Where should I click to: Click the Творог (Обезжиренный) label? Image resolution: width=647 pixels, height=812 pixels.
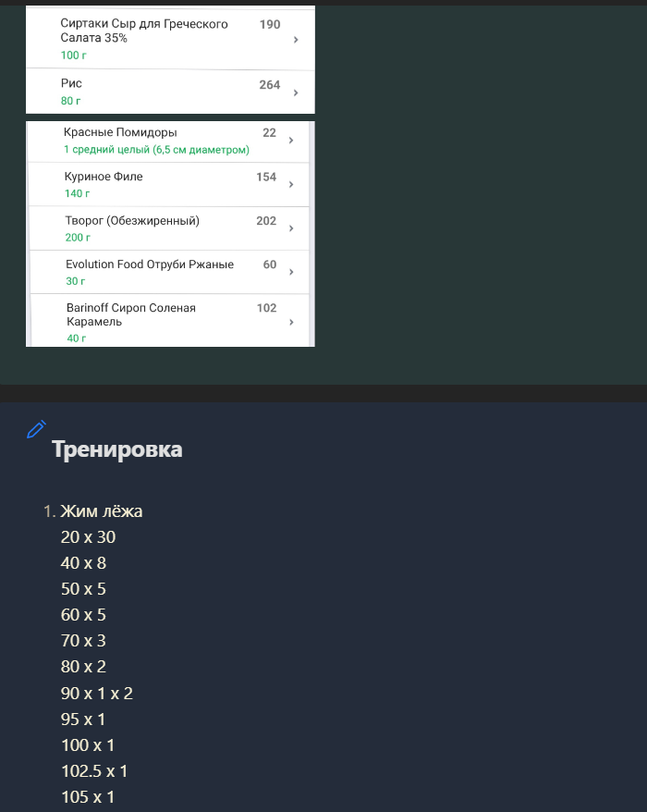pyautogui.click(x=132, y=220)
